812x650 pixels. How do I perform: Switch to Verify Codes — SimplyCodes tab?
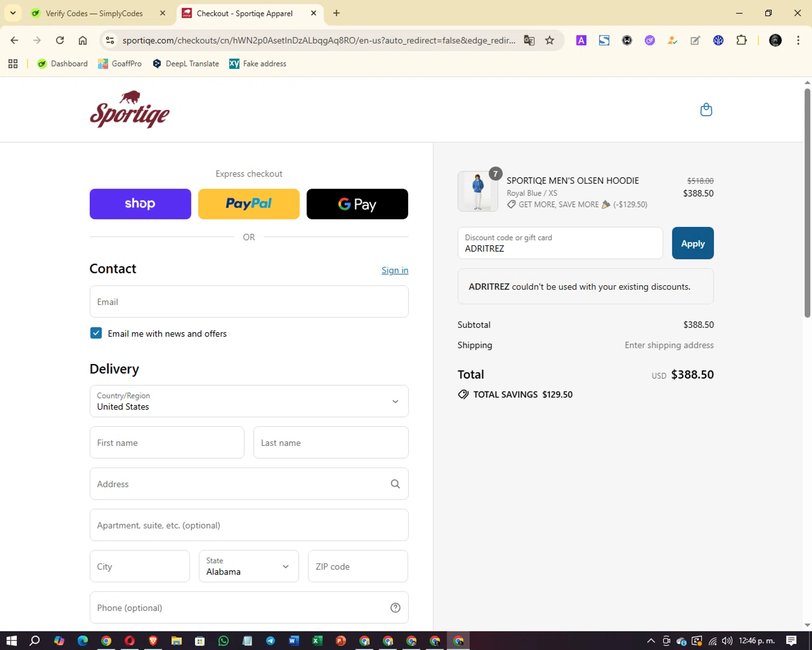(x=94, y=13)
